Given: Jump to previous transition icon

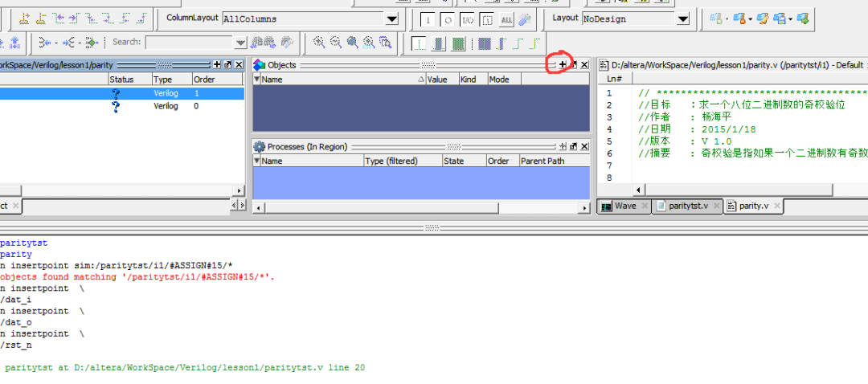Looking at the screenshot, I should pyautogui.click(x=58, y=18).
